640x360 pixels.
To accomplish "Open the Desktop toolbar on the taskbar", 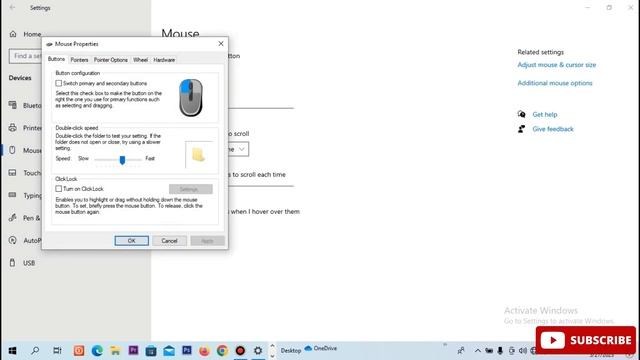I will pos(291,351).
